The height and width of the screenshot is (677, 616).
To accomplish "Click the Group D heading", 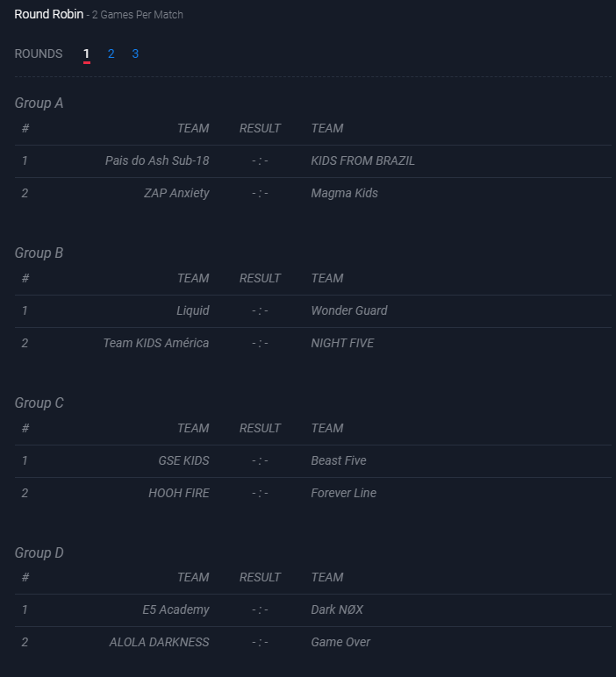I will coord(39,552).
